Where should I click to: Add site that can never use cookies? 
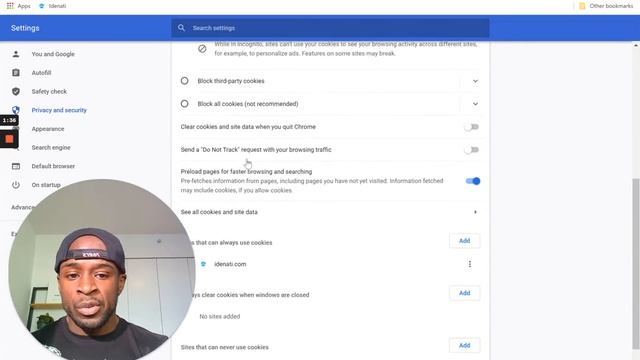click(x=464, y=345)
